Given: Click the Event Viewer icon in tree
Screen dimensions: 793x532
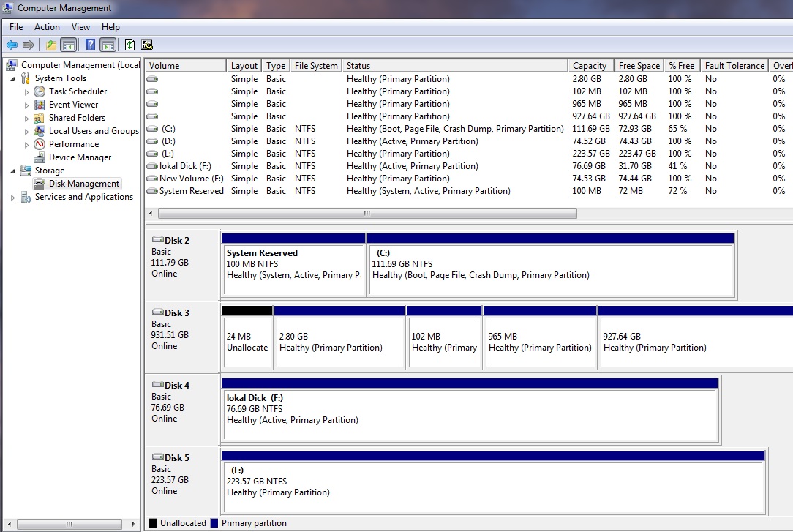Looking at the screenshot, I should click(x=40, y=105).
